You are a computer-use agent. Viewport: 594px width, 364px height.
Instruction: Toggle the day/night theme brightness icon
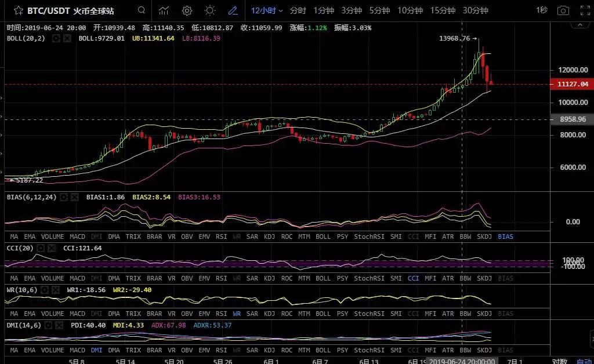click(x=209, y=10)
